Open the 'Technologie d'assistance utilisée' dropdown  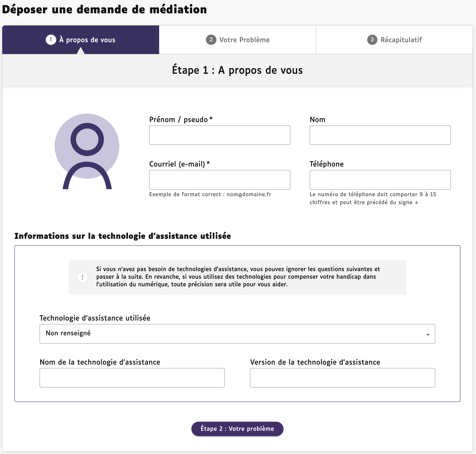[x=237, y=334]
